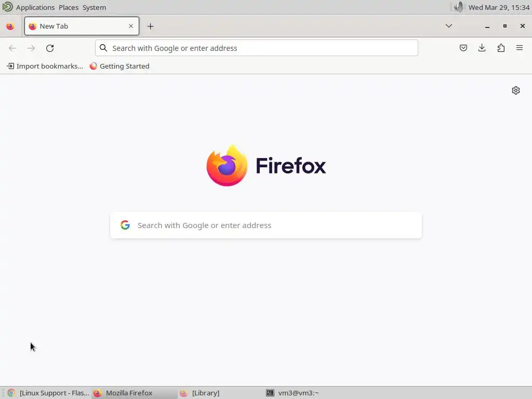Go forward one page
This screenshot has width=532, height=399.
point(31,48)
